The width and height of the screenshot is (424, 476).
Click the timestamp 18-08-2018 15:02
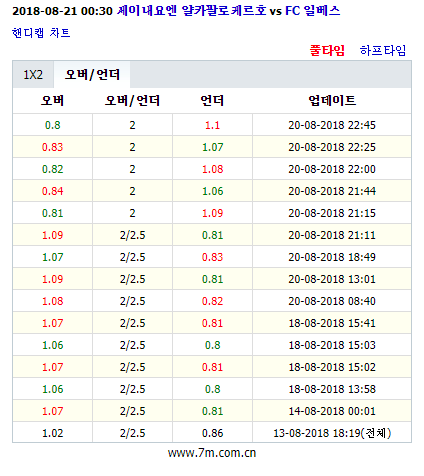pyautogui.click(x=332, y=367)
